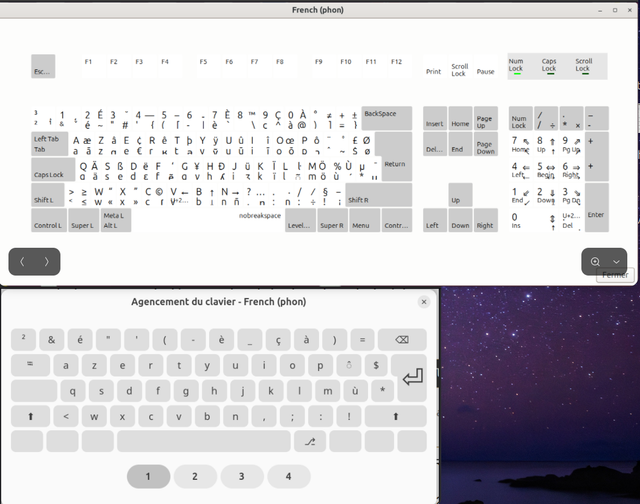
Task: Click the Left arrow key
Action: tap(435, 220)
